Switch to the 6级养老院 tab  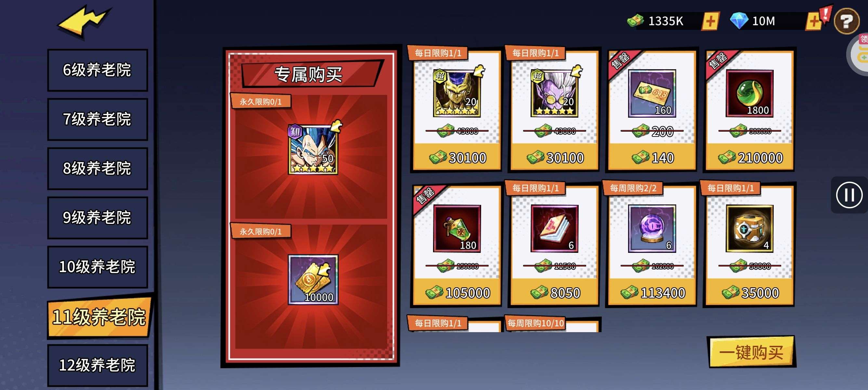(98, 70)
